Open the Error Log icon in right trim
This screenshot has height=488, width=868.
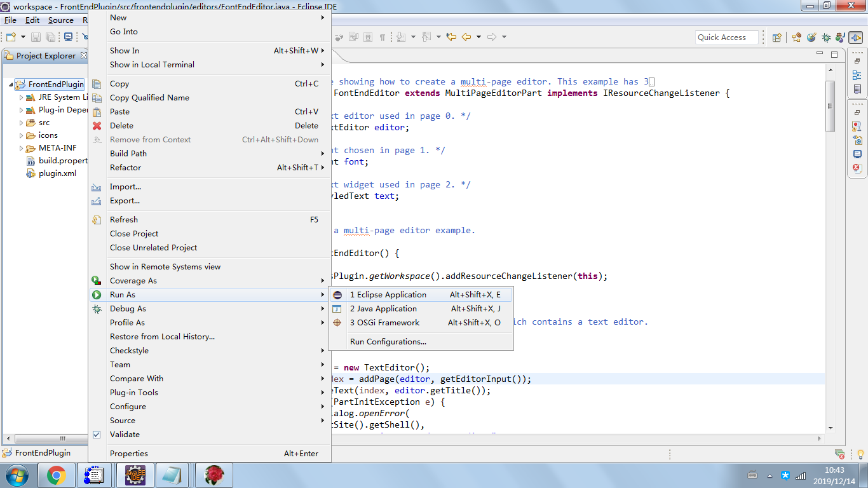(857, 168)
